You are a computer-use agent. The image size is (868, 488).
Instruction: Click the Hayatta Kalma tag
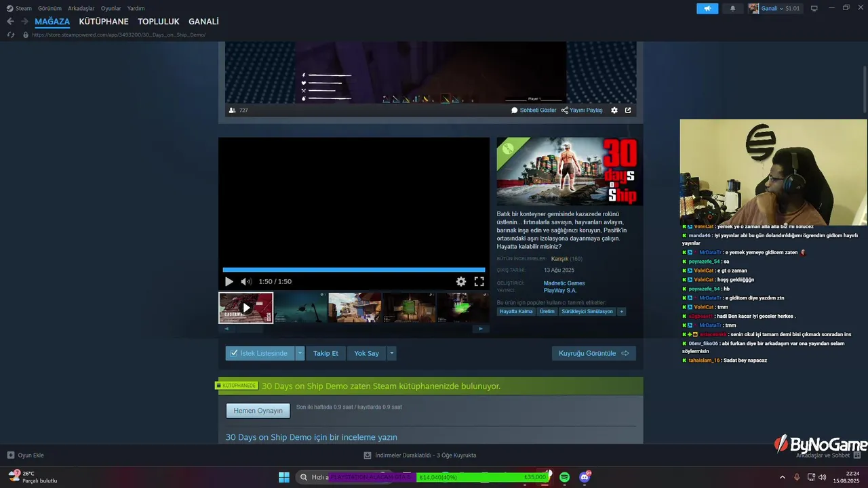[x=517, y=312]
